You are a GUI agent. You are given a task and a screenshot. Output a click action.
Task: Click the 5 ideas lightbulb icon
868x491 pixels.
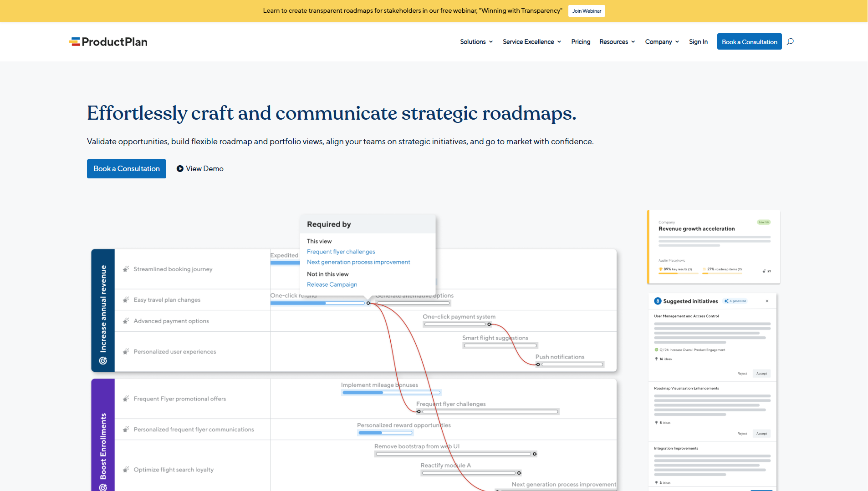[x=656, y=422]
